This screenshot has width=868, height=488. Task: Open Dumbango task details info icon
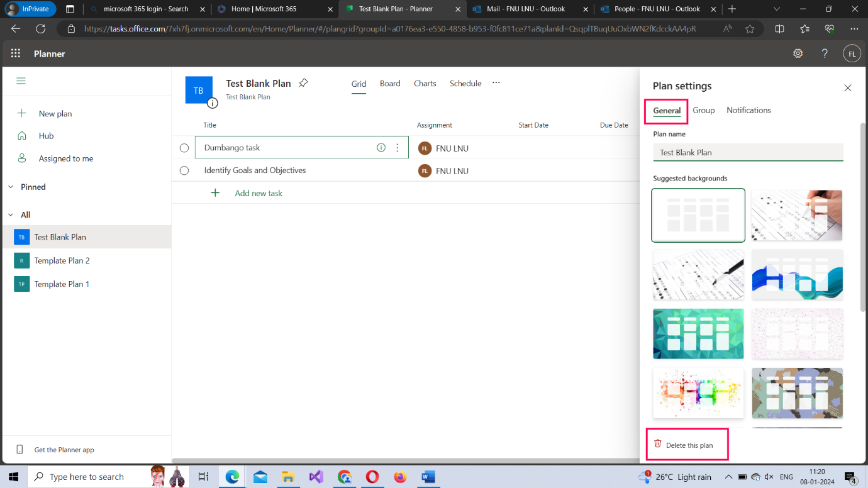pyautogui.click(x=381, y=148)
